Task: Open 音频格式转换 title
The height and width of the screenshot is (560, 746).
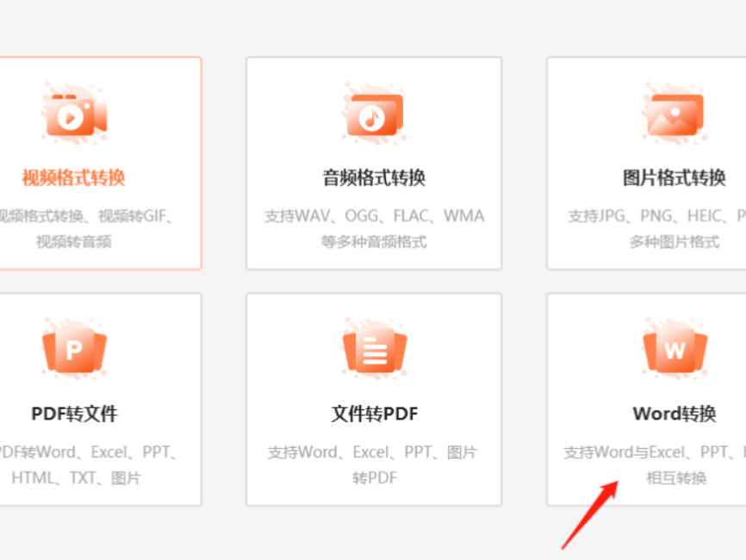Action: 374,178
